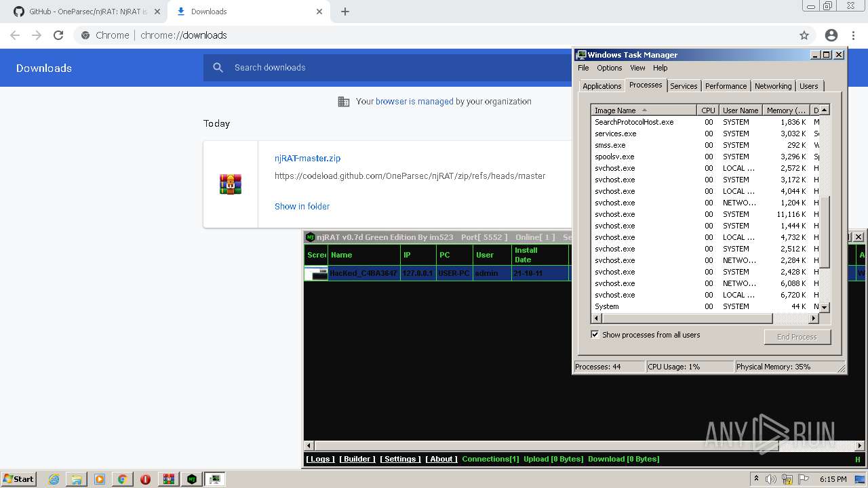Open the Chrome profile avatar icon
The image size is (868, 488).
click(x=831, y=35)
